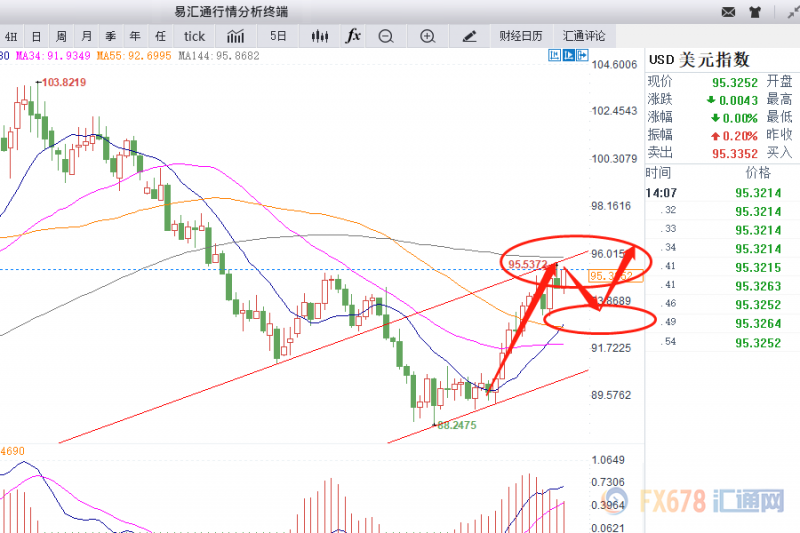Open the mail envelope icon

pos(728,12)
